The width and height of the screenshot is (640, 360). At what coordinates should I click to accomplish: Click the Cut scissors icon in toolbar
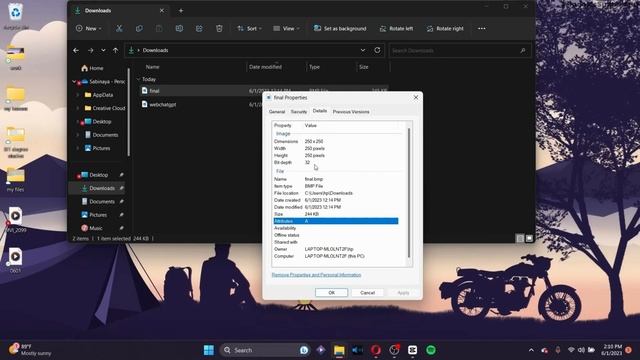click(119, 29)
